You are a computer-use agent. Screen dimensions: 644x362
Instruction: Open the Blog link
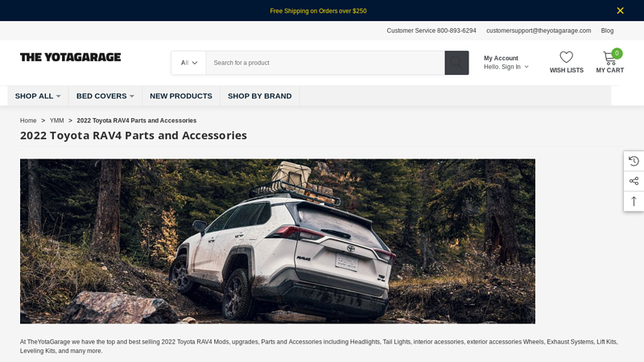click(x=607, y=31)
